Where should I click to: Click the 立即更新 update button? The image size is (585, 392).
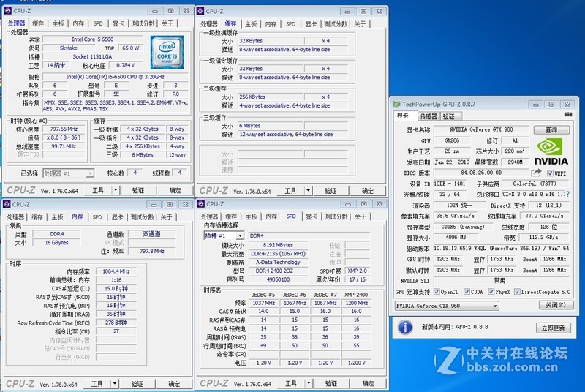point(554,328)
